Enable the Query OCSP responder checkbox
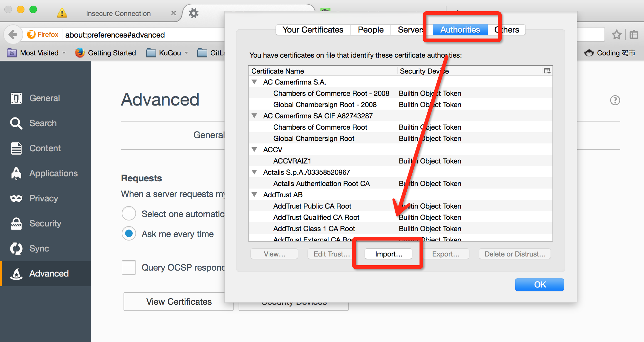Image resolution: width=644 pixels, height=342 pixels. coord(129,267)
